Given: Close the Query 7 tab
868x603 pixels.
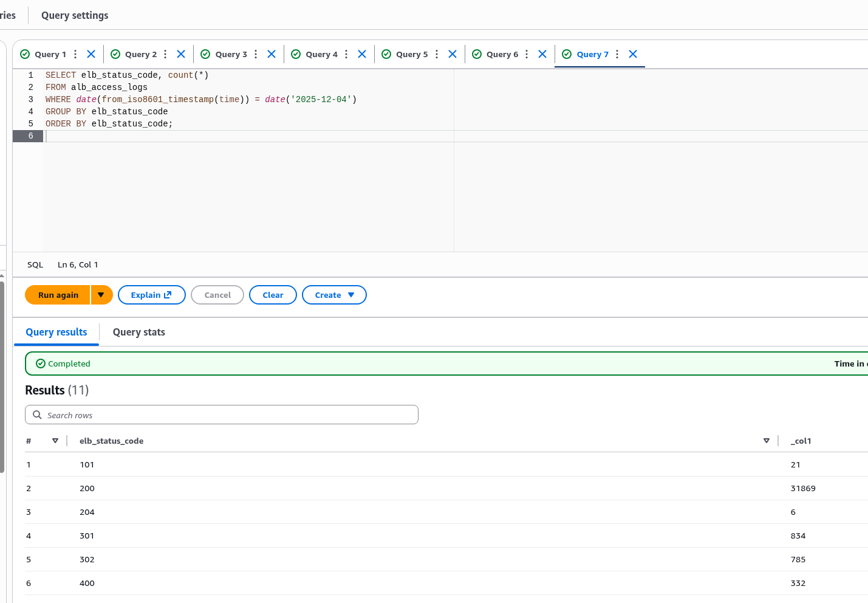Looking at the screenshot, I should [x=633, y=54].
